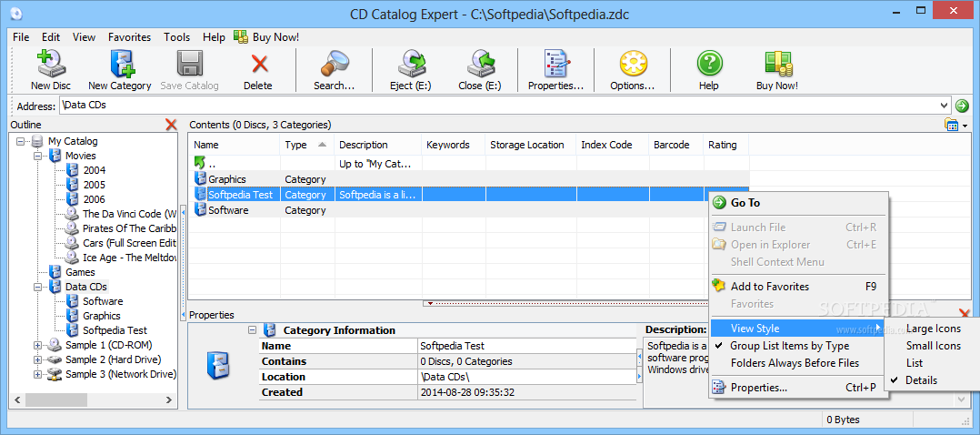The height and width of the screenshot is (435, 980).
Task: Open the Help menu
Action: 215,37
